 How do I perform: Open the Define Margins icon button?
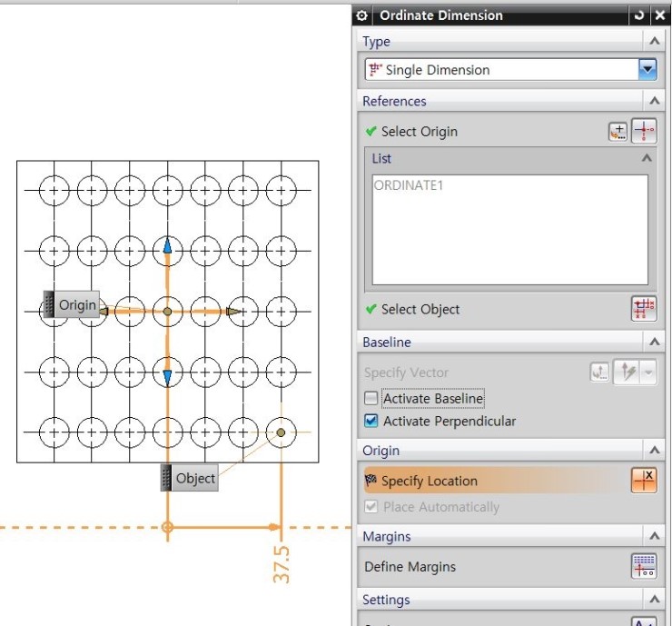click(644, 566)
